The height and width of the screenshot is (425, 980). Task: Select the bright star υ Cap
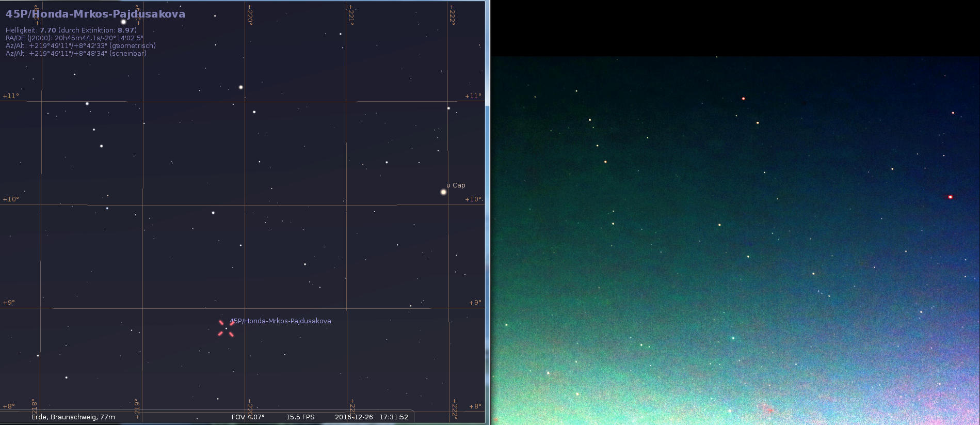tap(443, 192)
